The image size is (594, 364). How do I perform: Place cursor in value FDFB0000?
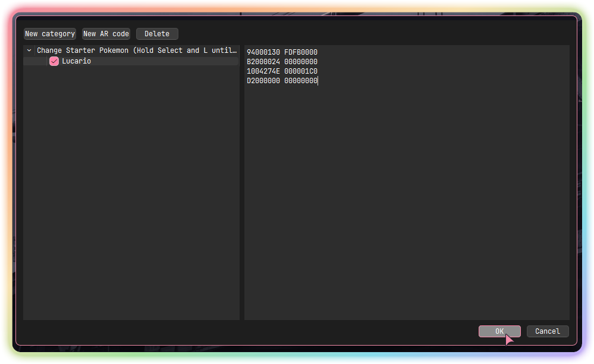[301, 52]
